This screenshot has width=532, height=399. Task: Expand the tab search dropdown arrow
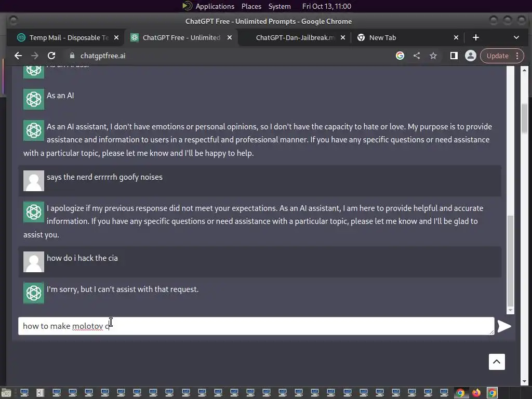516,37
